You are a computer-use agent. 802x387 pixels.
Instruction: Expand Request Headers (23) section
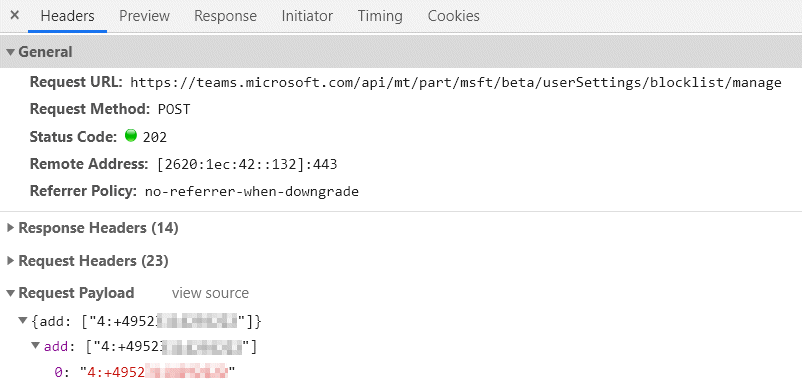coord(10,261)
